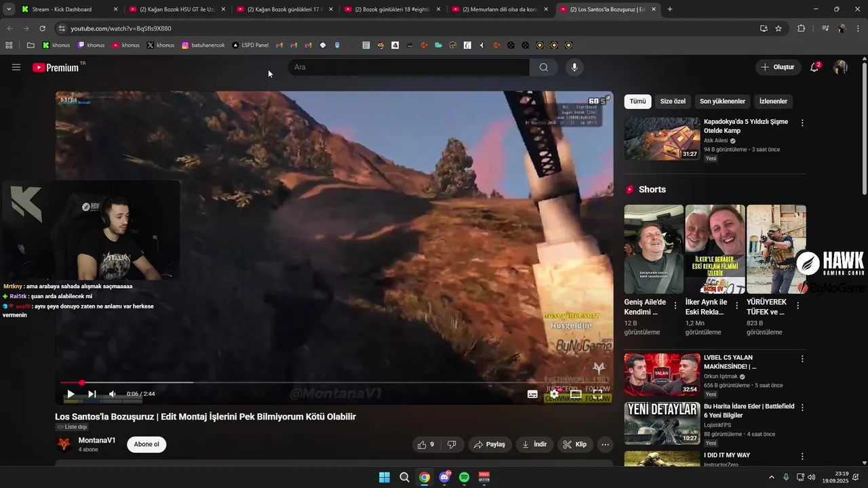Open Spotify from taskbar
Screen dimensions: 868x488
465,477
